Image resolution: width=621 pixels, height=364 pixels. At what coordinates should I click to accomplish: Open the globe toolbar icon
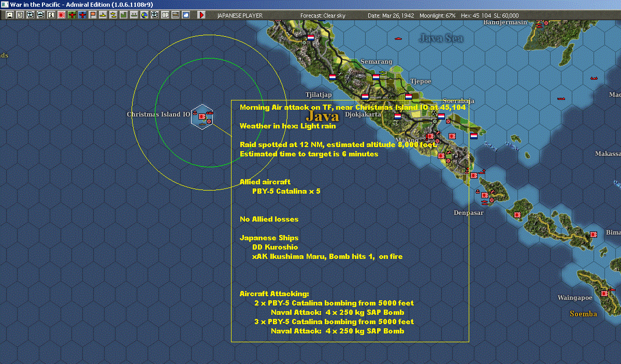point(144,15)
